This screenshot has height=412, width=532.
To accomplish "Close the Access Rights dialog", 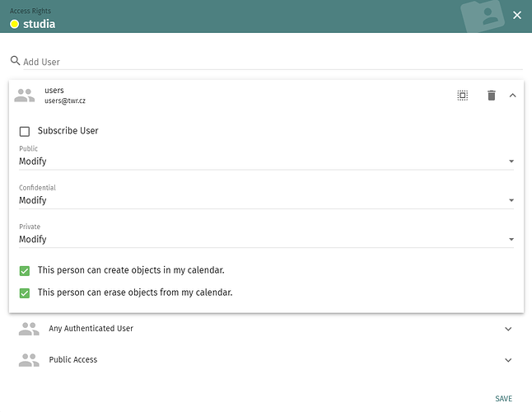I will coord(517,16).
